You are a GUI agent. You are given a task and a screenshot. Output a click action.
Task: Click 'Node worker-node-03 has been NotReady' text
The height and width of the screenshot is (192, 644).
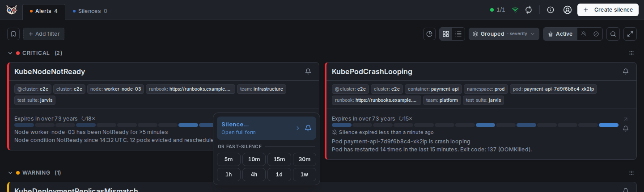pyautogui.click(x=91, y=132)
